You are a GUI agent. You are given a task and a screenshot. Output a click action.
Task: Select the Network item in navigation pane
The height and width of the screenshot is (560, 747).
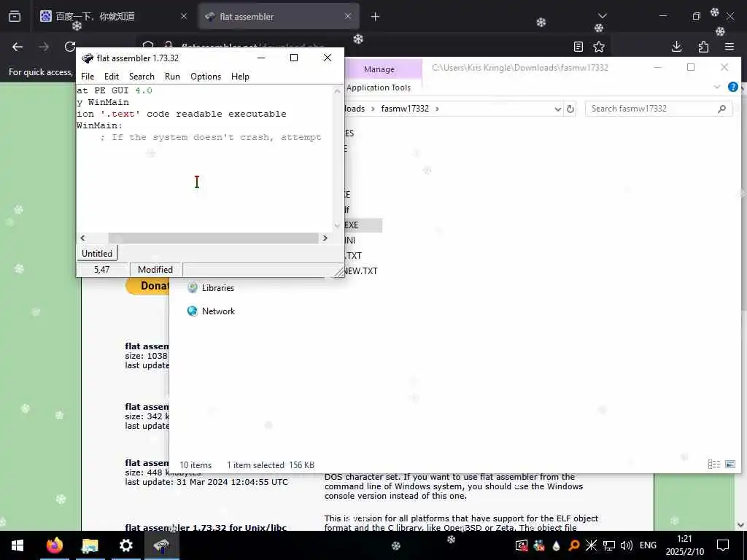[211, 311]
